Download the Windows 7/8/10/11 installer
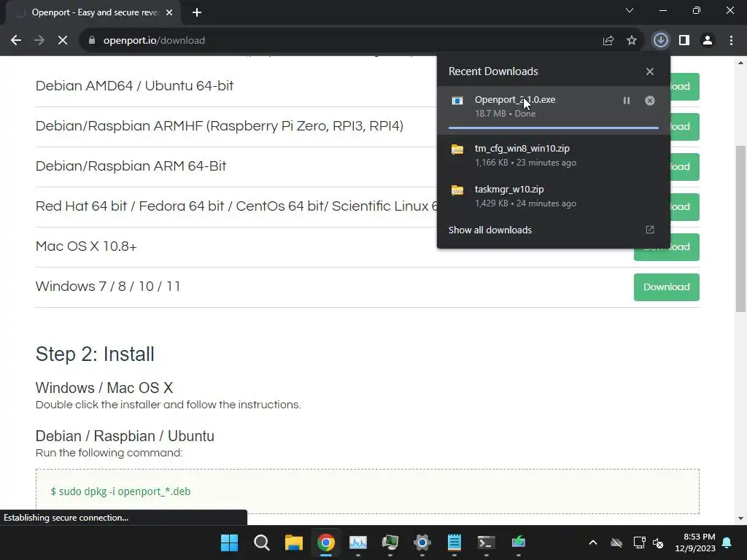The width and height of the screenshot is (747, 560). pos(667,287)
